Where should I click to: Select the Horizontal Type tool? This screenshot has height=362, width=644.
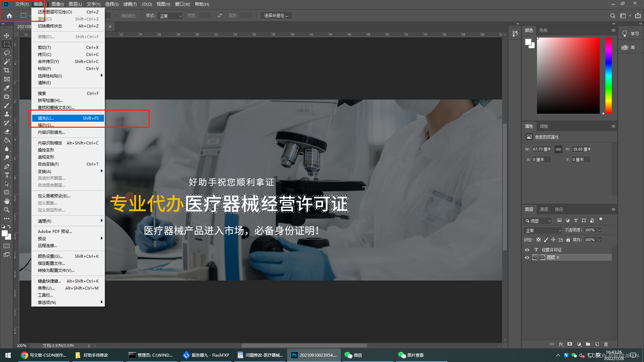pyautogui.click(x=7, y=175)
